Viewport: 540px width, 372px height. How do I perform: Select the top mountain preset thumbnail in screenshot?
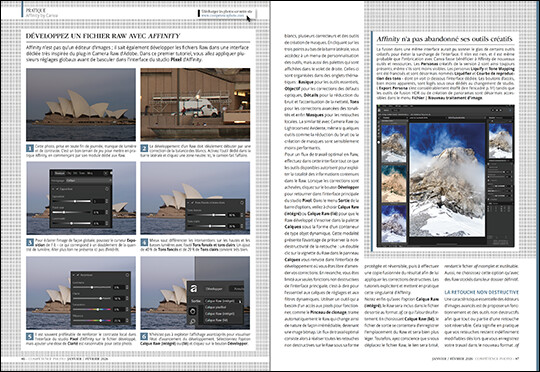click(x=394, y=144)
